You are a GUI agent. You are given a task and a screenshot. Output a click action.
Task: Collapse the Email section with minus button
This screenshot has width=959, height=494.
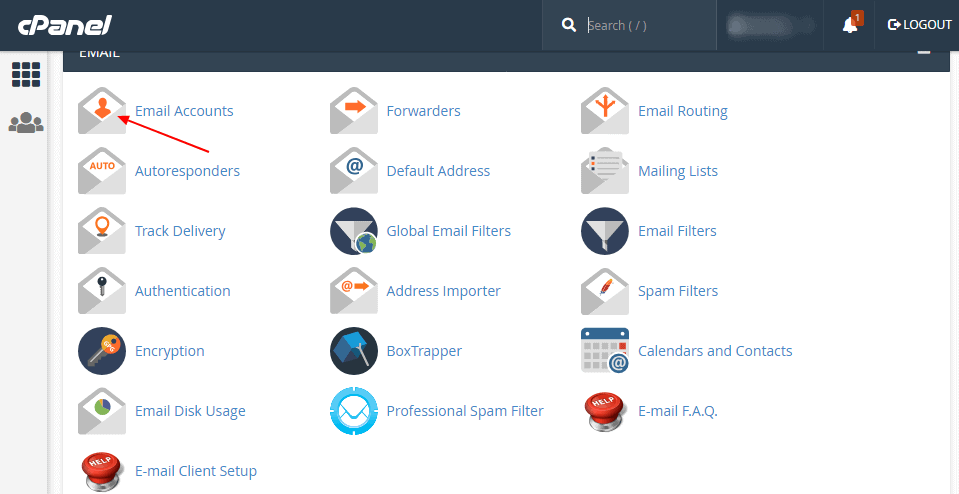924,53
